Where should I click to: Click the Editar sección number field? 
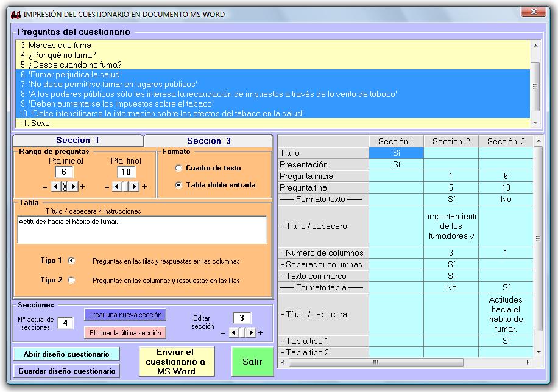tap(242, 318)
